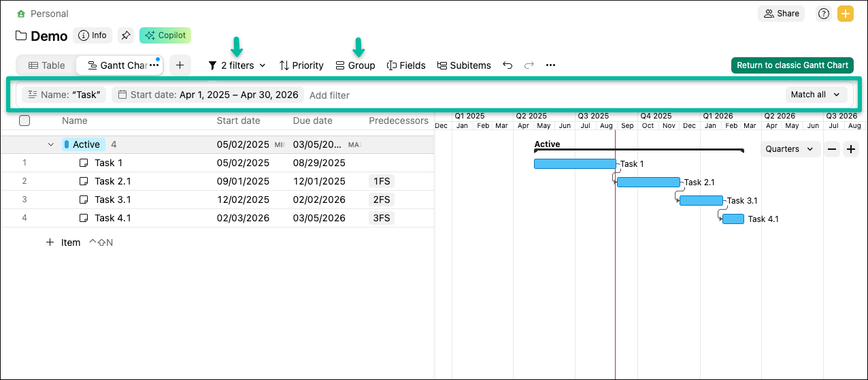
Task: Add a new Item row
Action: [x=63, y=242]
